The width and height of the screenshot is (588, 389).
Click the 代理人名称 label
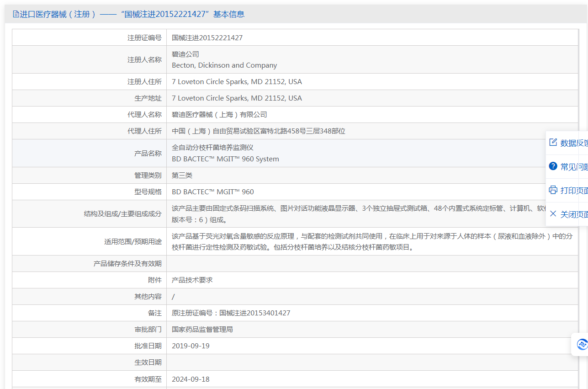click(144, 114)
